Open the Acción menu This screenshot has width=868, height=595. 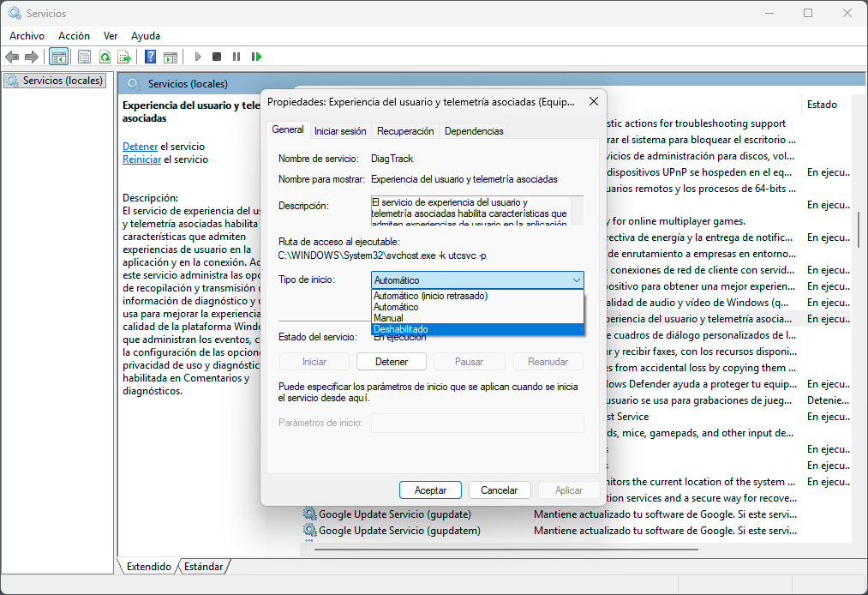tap(74, 36)
